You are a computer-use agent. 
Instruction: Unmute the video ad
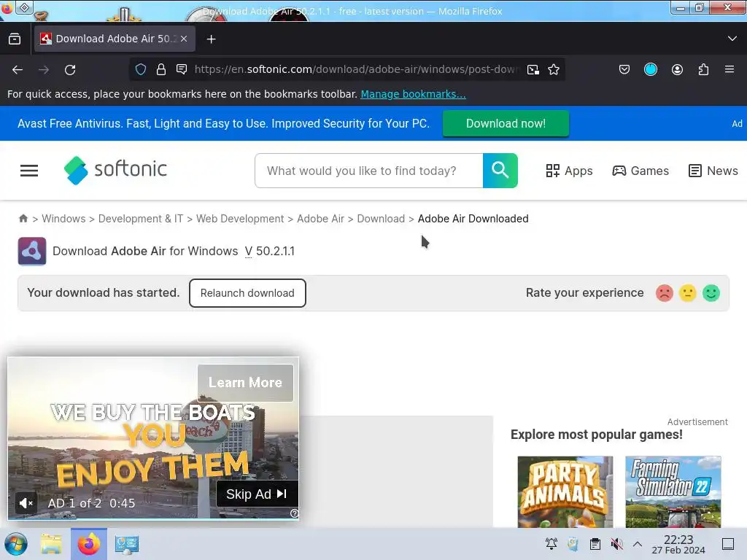pos(26,503)
